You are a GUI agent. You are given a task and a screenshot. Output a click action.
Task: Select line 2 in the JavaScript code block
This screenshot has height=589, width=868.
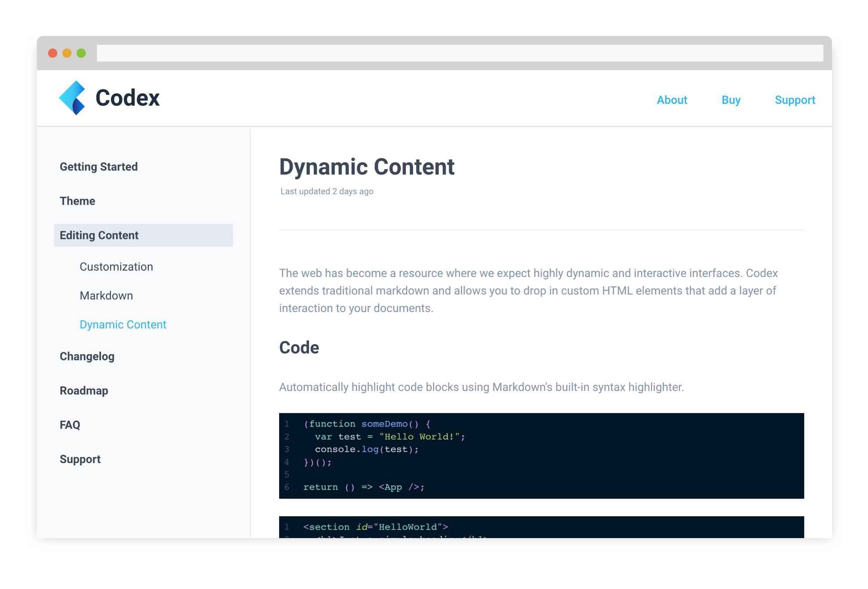click(x=388, y=437)
